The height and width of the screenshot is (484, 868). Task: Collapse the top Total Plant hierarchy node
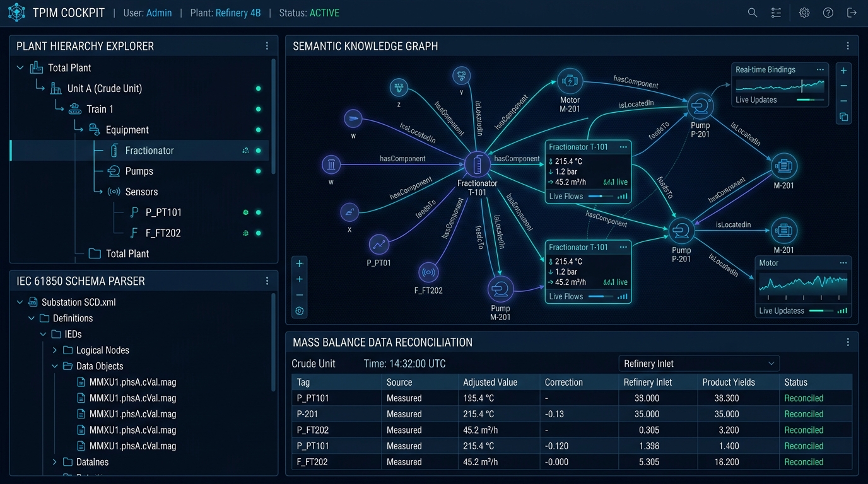(x=20, y=67)
